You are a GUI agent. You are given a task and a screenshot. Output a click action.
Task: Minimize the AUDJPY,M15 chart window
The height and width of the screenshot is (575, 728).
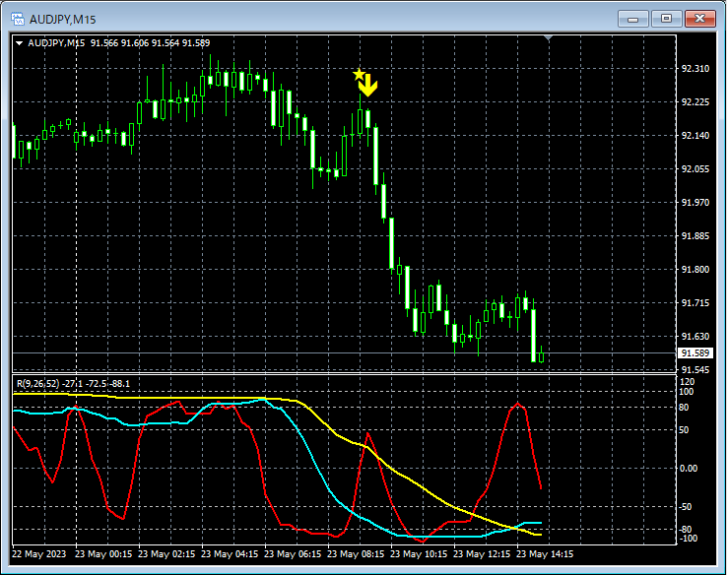tap(632, 19)
